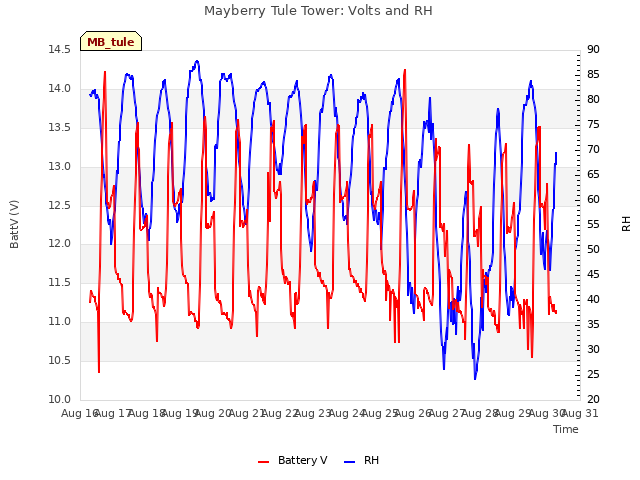Click the 11.5 left axis tick label
Image resolution: width=640 pixels, height=480 pixels.
[59, 282]
